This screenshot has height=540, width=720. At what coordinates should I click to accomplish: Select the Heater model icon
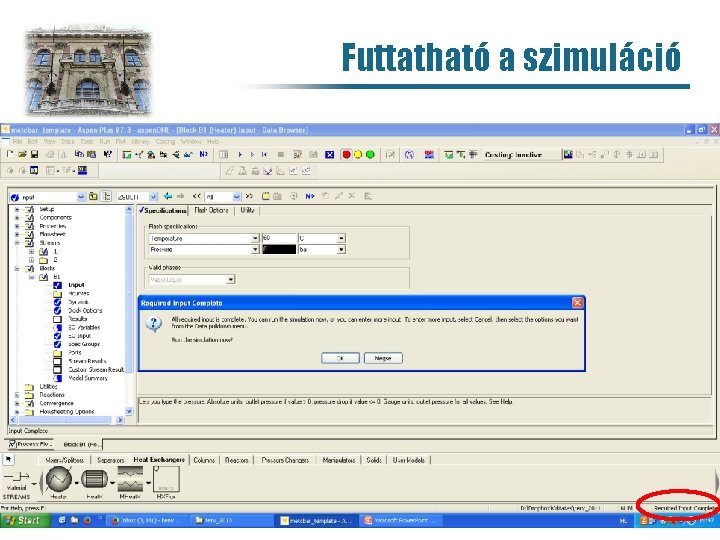(59, 478)
